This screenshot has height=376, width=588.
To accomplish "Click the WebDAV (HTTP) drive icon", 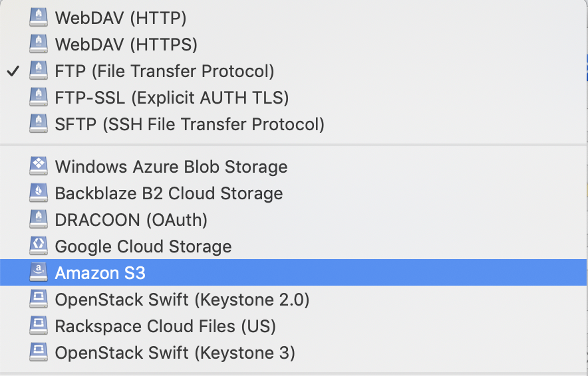I will (x=39, y=17).
